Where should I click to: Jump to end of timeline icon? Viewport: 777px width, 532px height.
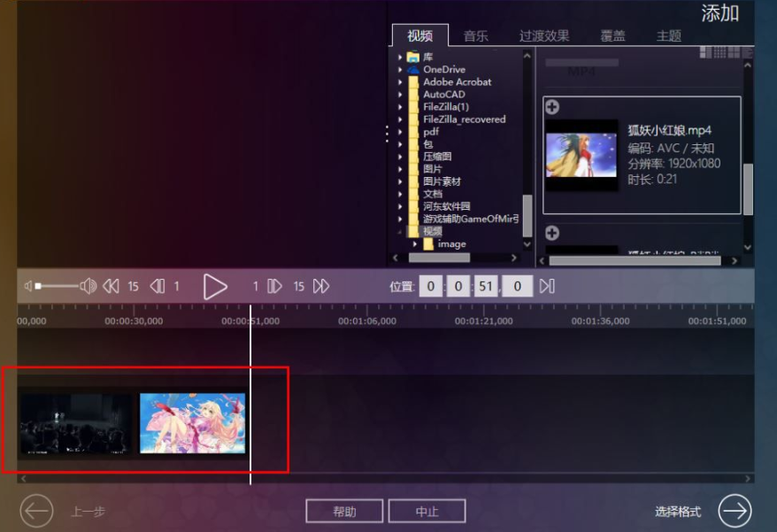[x=547, y=286]
